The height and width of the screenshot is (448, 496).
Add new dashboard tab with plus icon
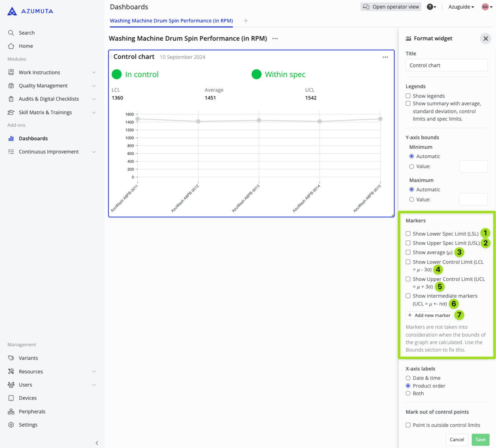(x=246, y=21)
